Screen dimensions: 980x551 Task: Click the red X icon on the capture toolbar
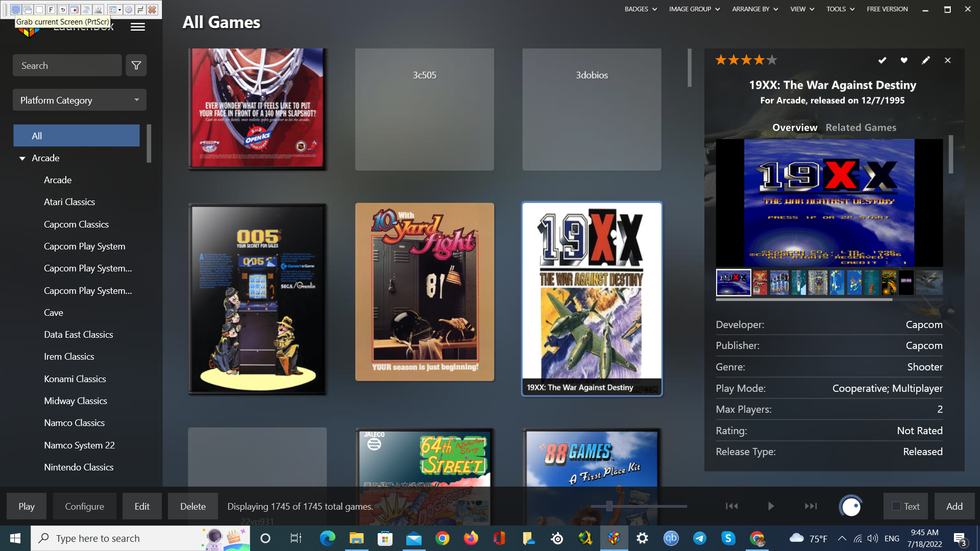click(x=152, y=10)
